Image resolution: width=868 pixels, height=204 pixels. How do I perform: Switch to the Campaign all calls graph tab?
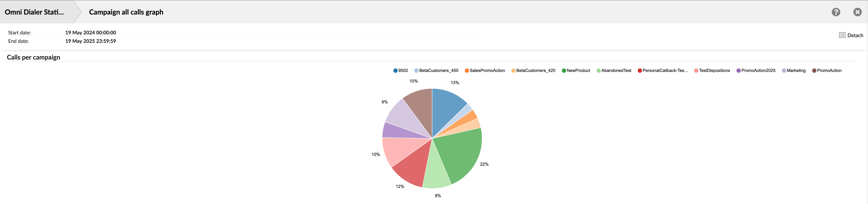pos(126,12)
